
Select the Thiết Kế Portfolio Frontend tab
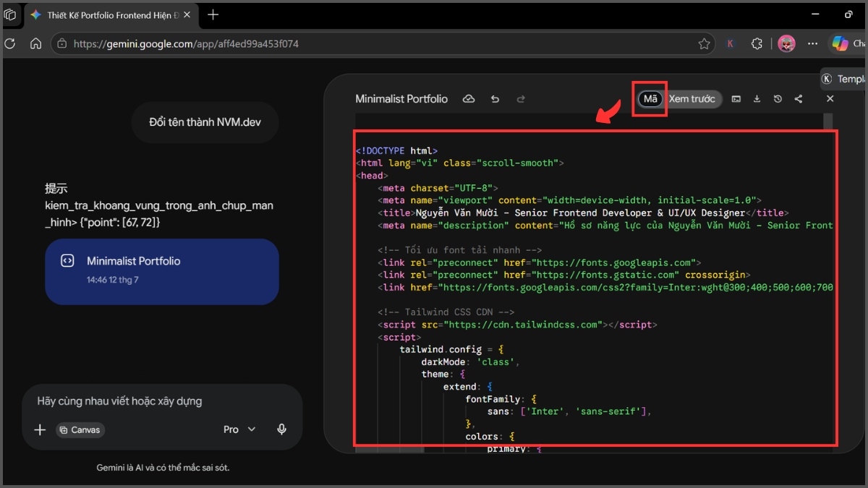coord(111,14)
